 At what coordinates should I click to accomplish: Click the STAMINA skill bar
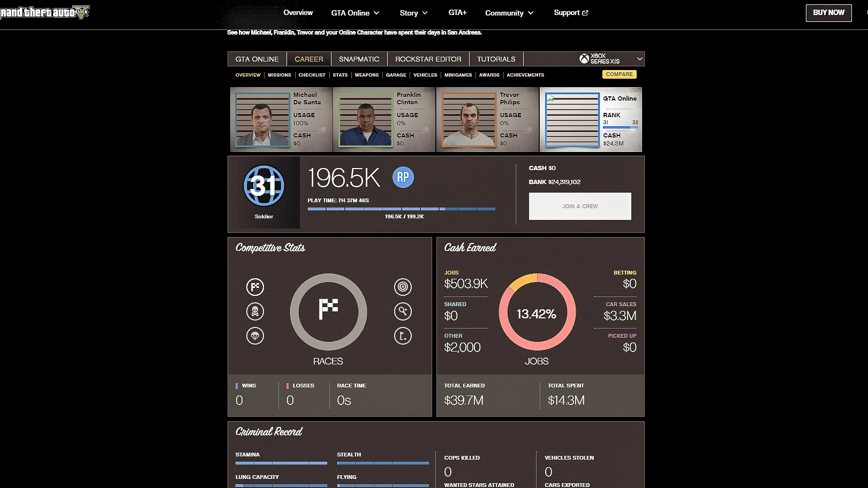pos(281,463)
